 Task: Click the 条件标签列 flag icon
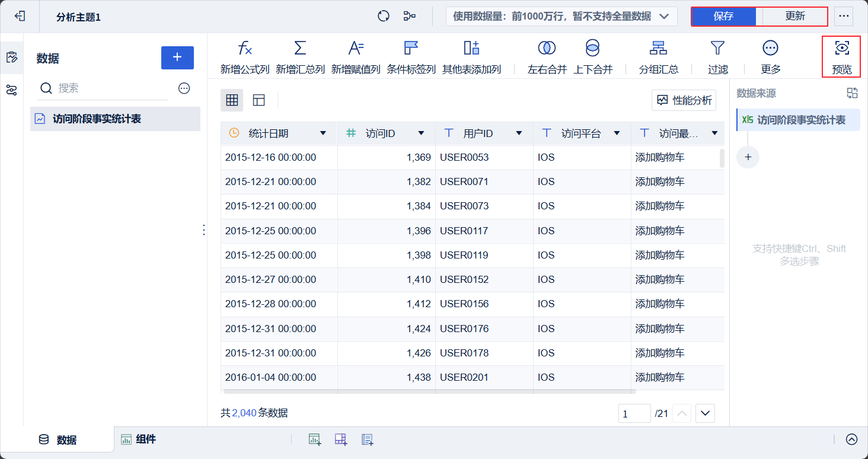point(411,49)
